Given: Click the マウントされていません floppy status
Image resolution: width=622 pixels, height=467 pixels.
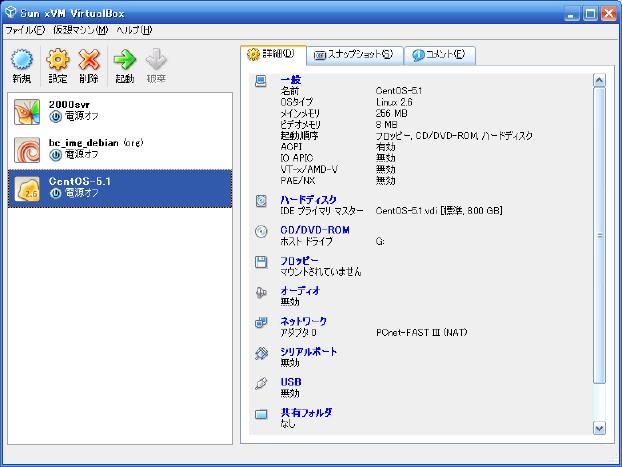Looking at the screenshot, I should tap(321, 272).
